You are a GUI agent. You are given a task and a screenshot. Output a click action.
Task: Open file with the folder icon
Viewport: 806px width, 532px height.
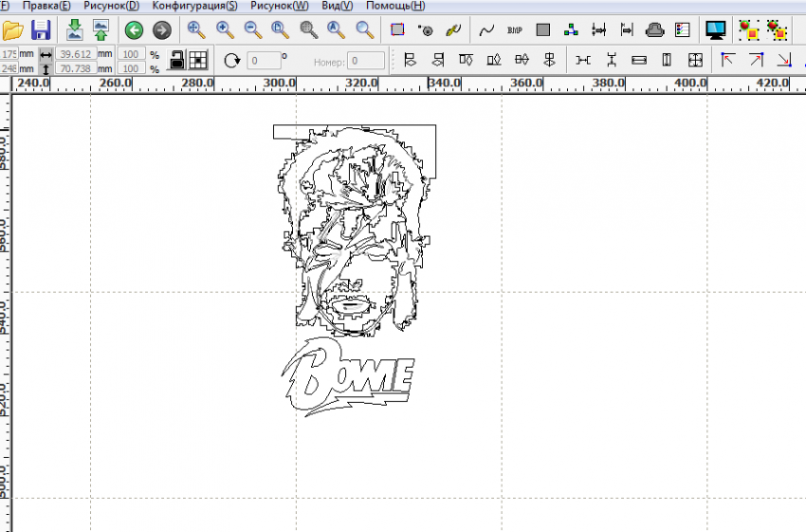(x=13, y=30)
